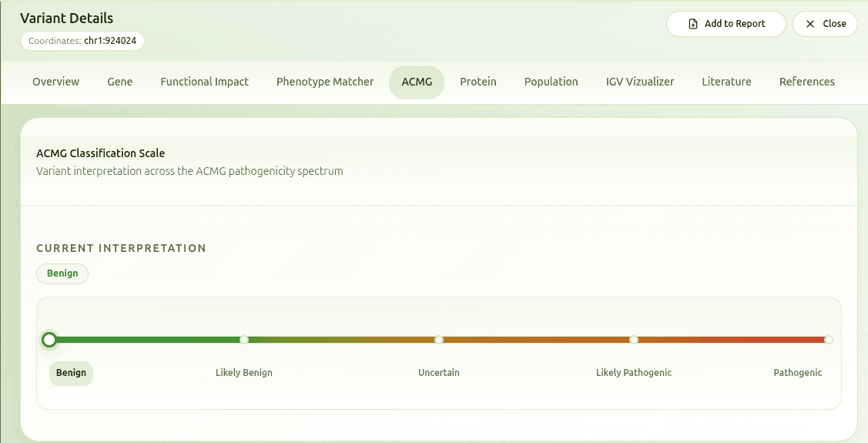
Task: Open the Overview tab
Action: (55, 82)
